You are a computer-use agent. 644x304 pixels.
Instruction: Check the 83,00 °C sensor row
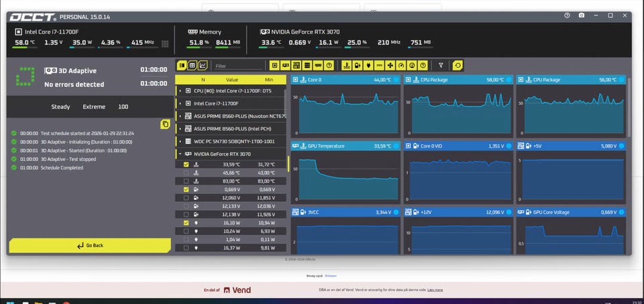pos(186,181)
